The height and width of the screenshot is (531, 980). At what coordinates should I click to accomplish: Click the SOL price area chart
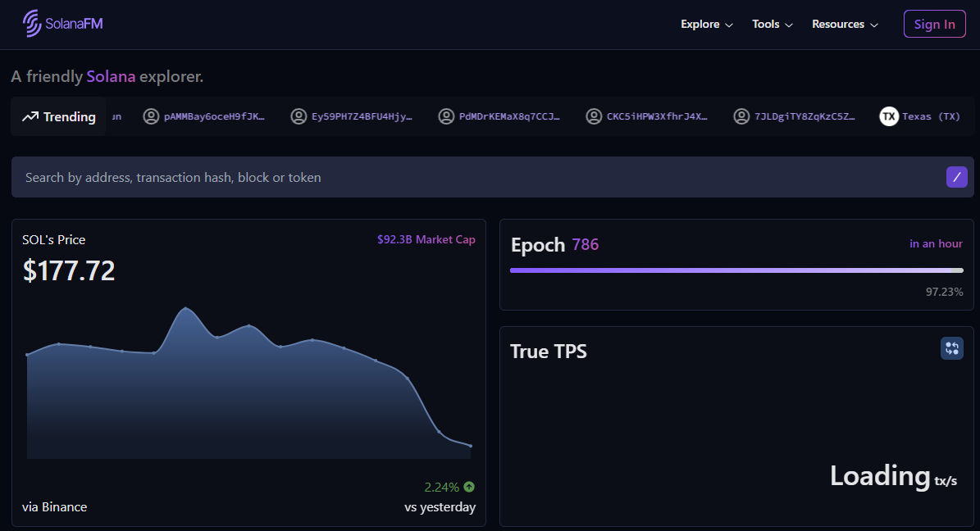pyautogui.click(x=248, y=383)
